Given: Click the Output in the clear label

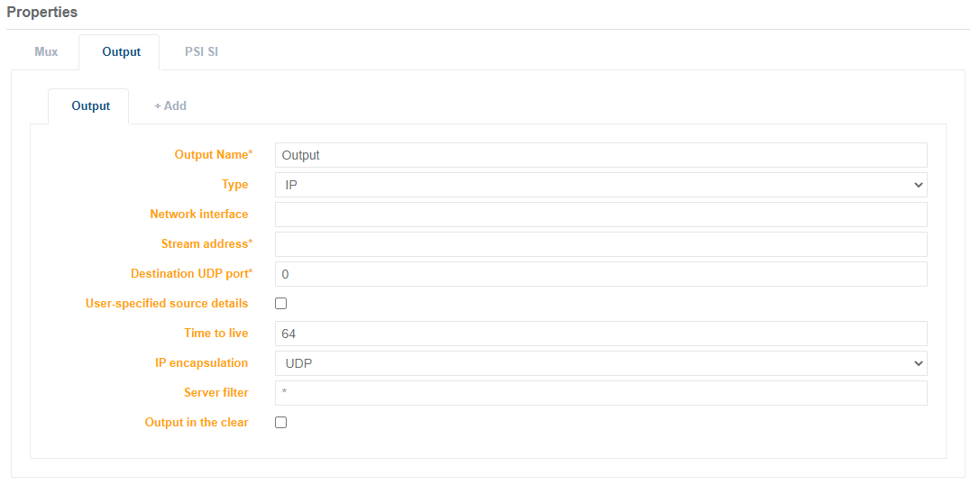Looking at the screenshot, I should (197, 423).
